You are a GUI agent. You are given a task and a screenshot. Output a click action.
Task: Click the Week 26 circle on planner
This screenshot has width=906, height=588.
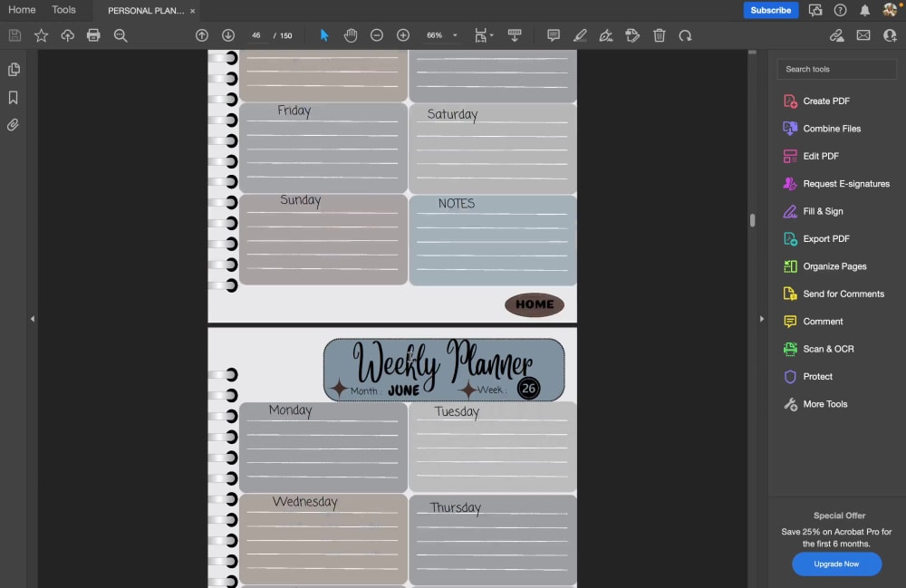(x=528, y=389)
